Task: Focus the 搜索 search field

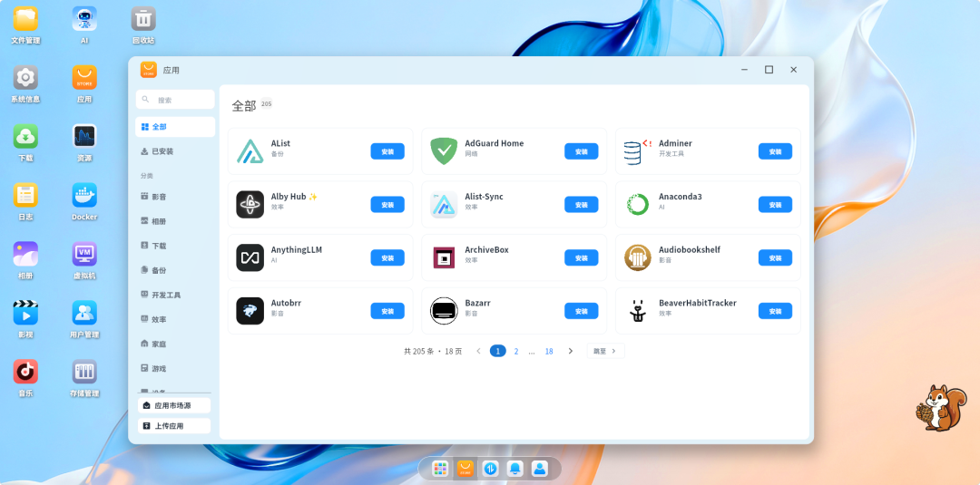Action: point(175,100)
